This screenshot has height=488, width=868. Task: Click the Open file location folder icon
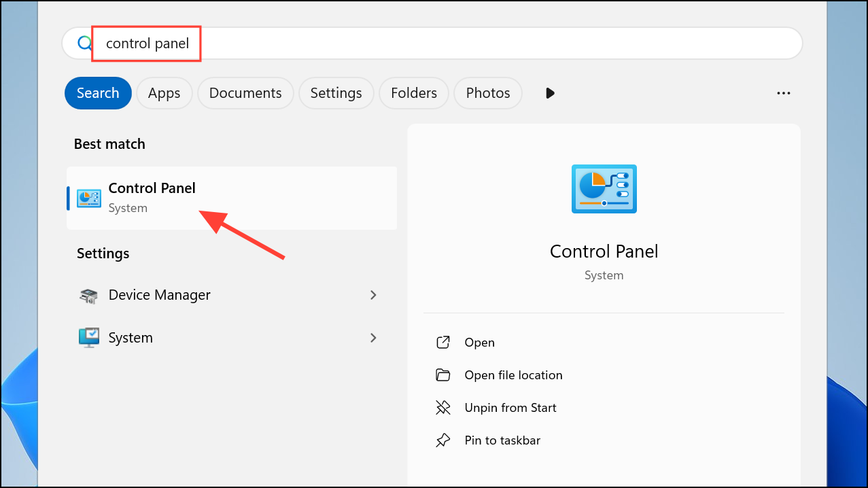[x=443, y=375]
